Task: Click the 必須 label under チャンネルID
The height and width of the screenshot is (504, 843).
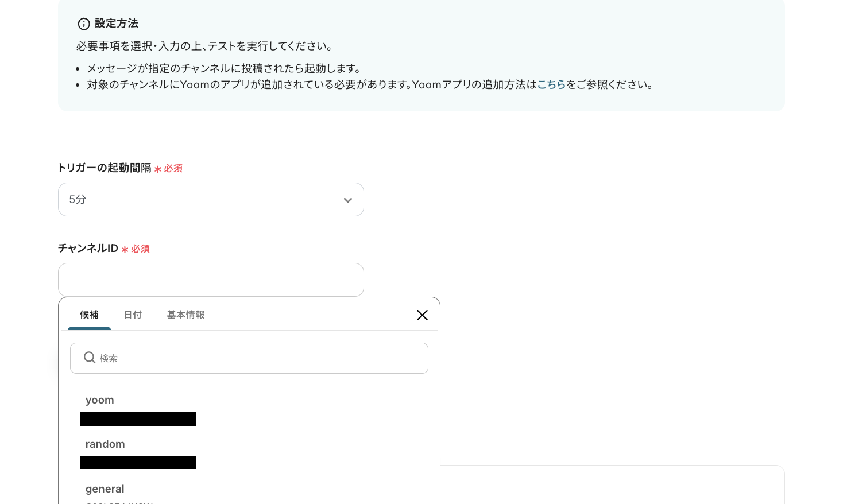Action: coord(140,249)
